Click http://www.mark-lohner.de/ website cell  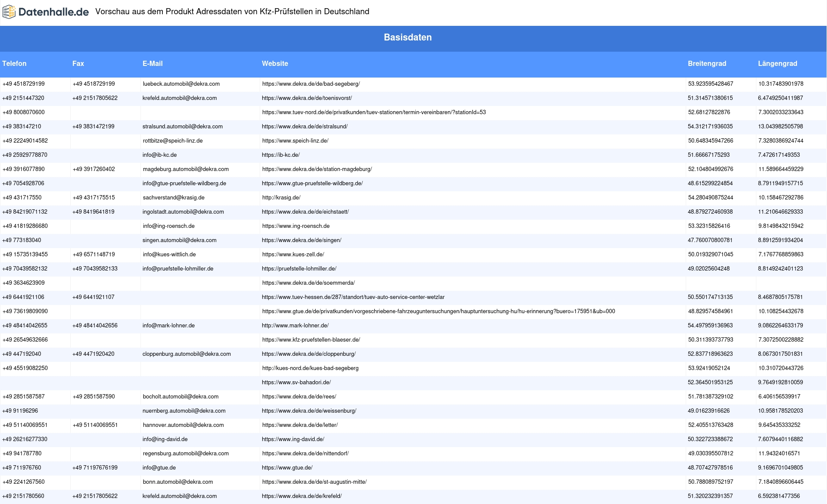click(295, 326)
